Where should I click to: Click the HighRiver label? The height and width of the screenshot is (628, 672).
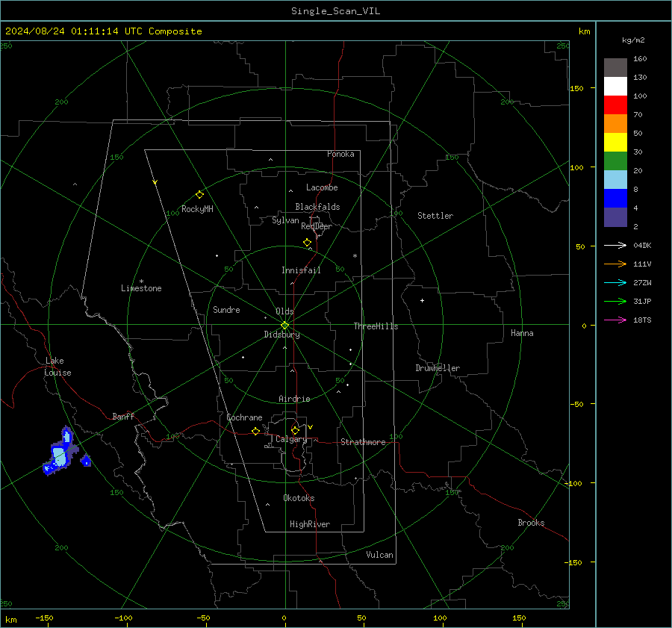point(310,524)
